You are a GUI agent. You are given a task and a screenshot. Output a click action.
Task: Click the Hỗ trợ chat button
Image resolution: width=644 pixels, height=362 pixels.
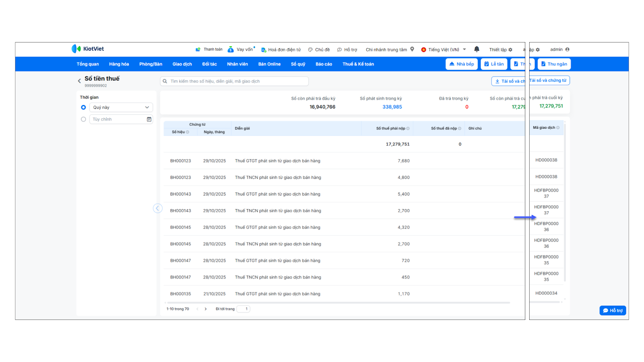click(612, 311)
